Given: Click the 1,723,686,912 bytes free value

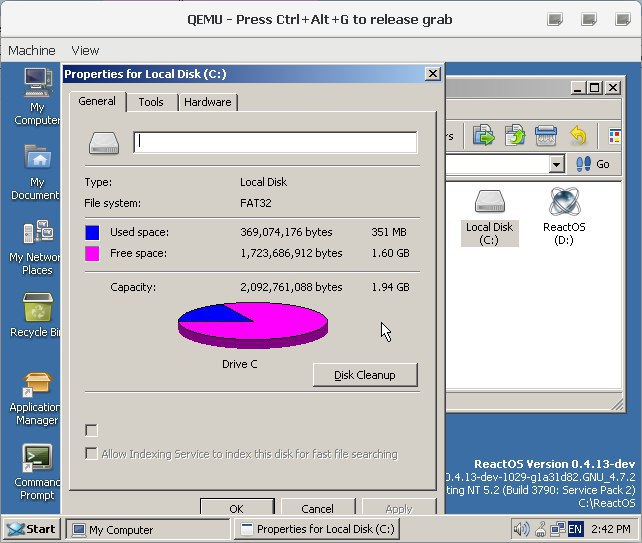Looking at the screenshot, I should [x=291, y=253].
